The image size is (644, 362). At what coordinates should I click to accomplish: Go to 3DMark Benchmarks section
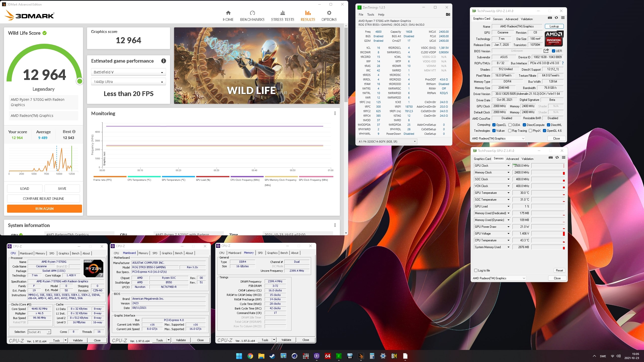252,16
